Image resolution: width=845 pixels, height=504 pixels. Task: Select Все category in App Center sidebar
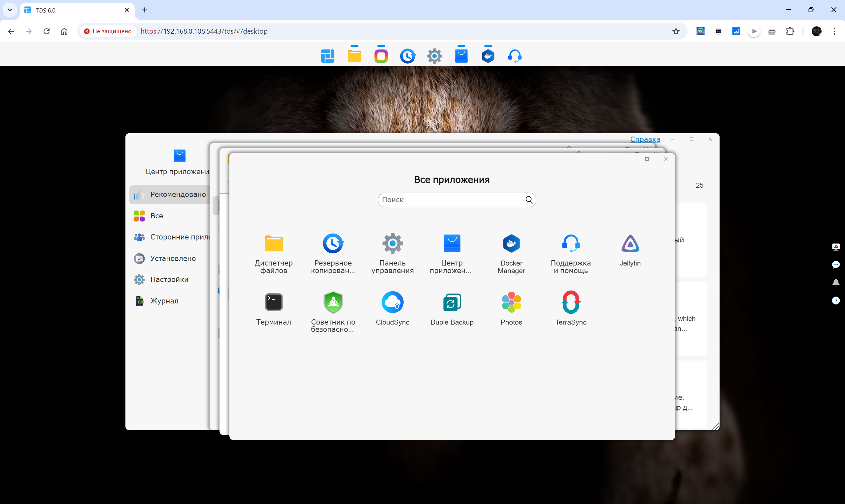click(x=157, y=216)
